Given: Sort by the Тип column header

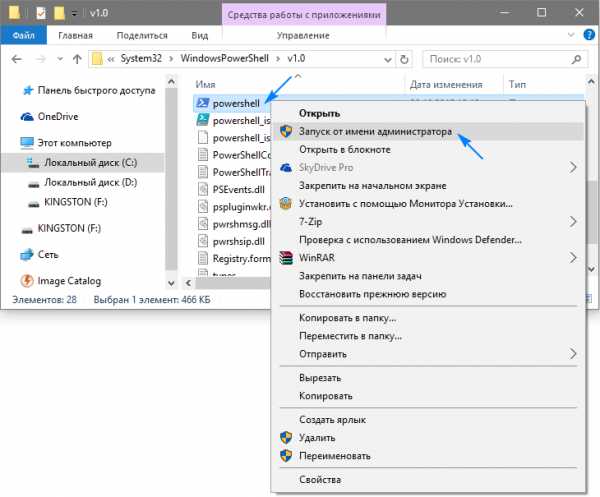Looking at the screenshot, I should pos(517,84).
